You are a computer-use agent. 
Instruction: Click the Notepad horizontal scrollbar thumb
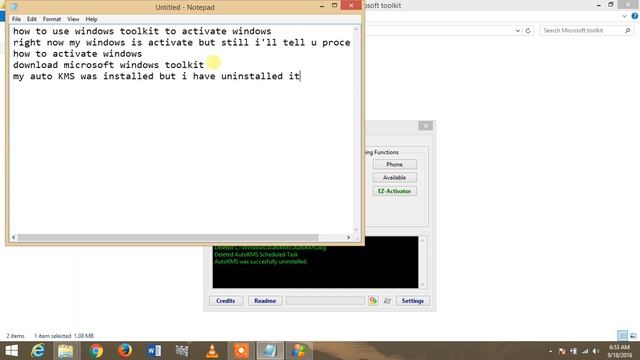click(168, 237)
